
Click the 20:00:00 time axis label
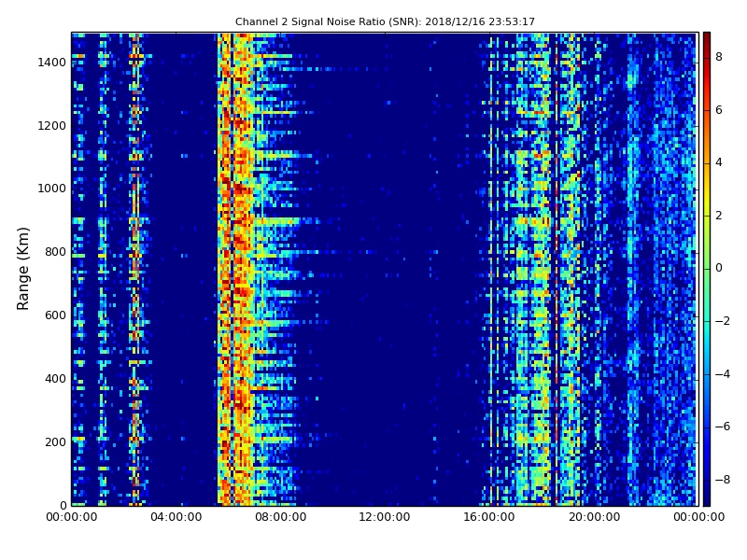click(x=594, y=517)
